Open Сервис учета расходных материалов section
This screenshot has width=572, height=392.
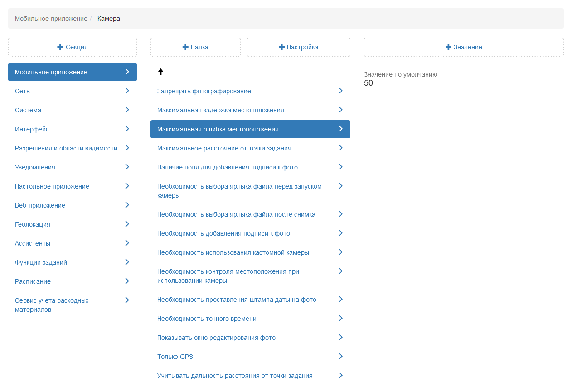click(73, 305)
